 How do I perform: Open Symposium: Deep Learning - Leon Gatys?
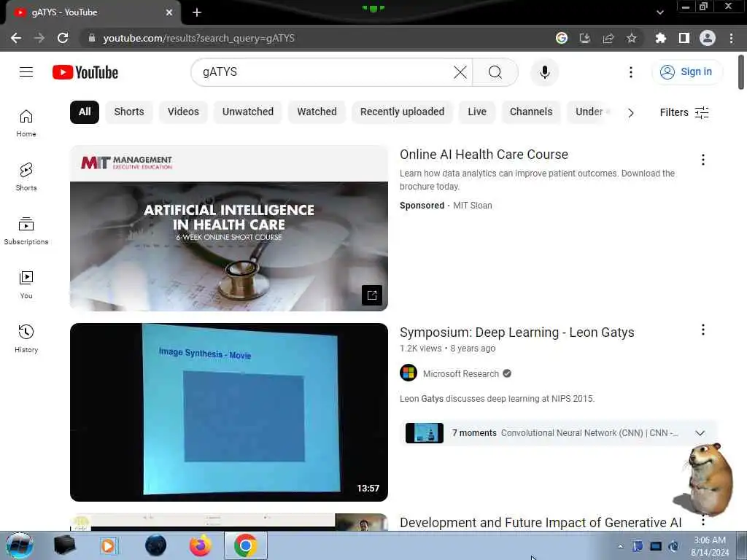tap(517, 332)
